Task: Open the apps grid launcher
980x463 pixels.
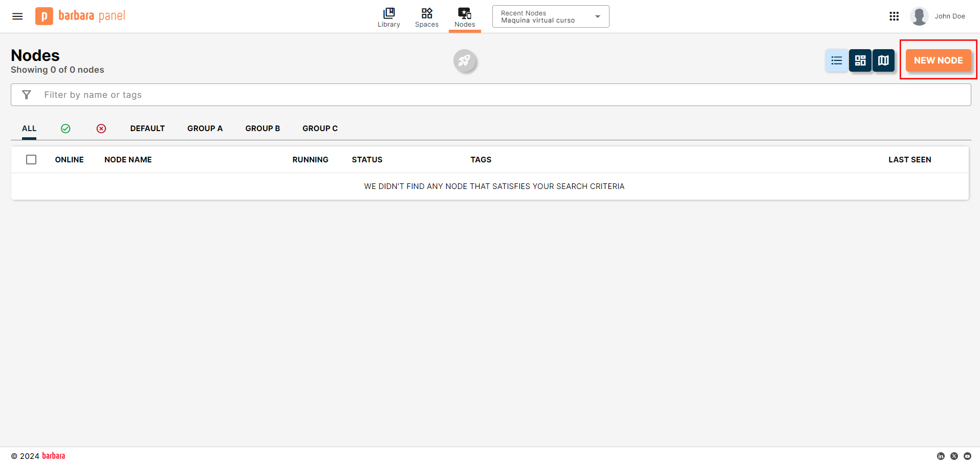Action: tap(894, 16)
